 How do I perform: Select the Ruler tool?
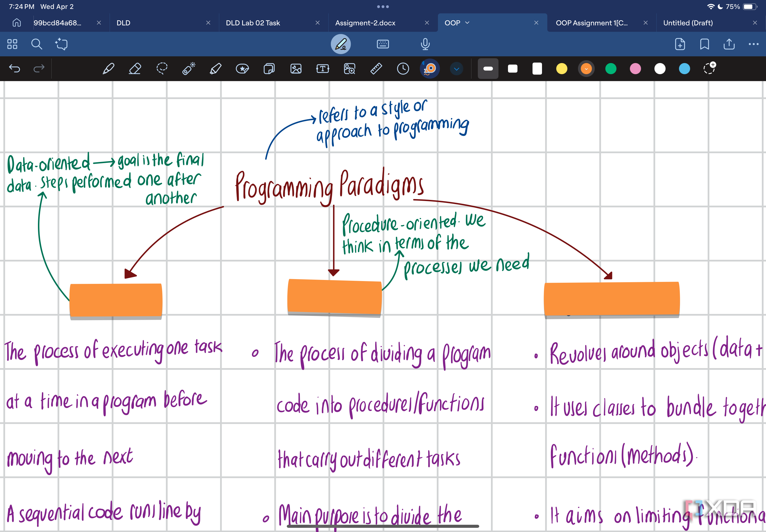[x=376, y=69]
